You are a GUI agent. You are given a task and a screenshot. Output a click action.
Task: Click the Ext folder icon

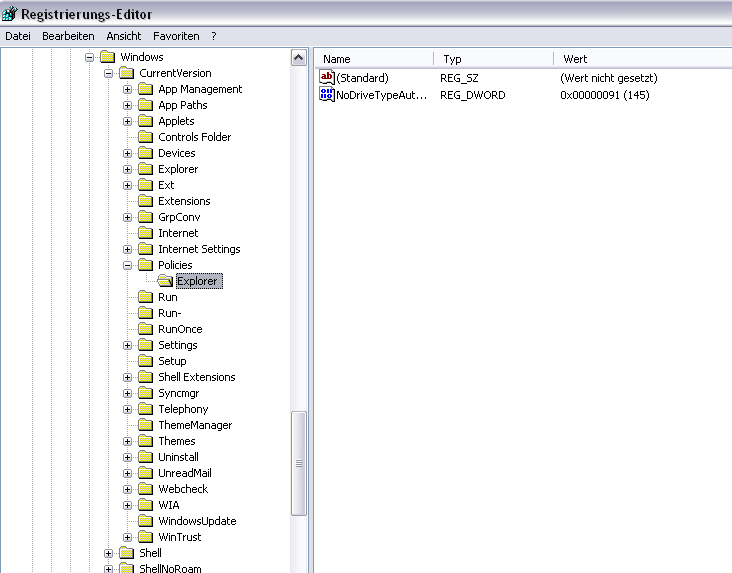click(146, 185)
